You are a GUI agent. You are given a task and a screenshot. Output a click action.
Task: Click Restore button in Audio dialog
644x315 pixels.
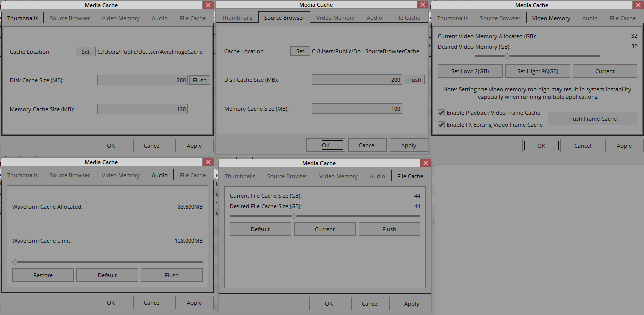(43, 275)
